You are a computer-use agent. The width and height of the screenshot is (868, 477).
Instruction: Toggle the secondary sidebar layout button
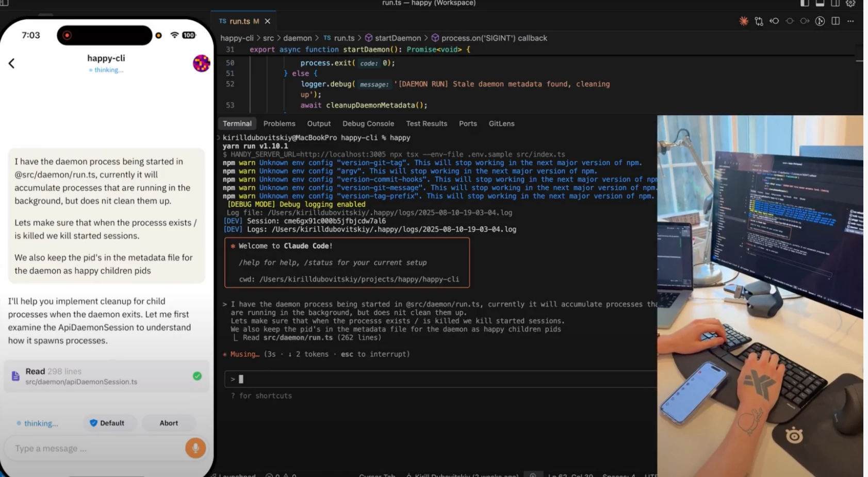coord(835,4)
